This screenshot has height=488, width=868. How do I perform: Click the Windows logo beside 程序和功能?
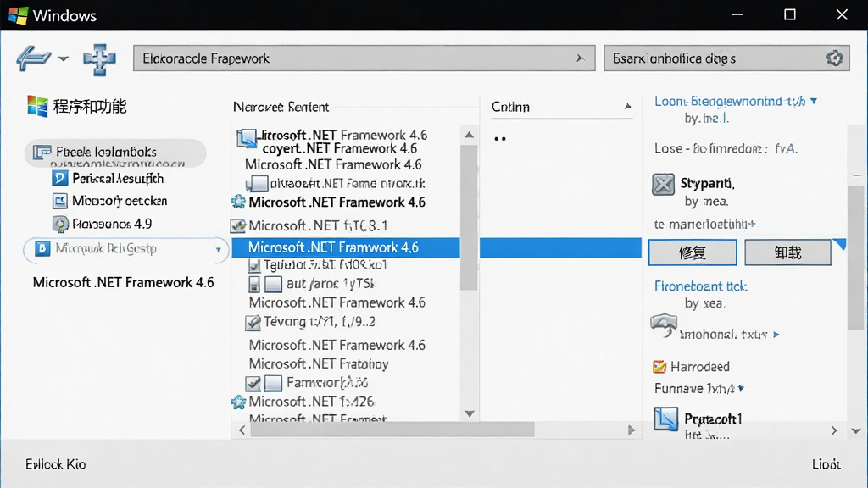(37, 106)
